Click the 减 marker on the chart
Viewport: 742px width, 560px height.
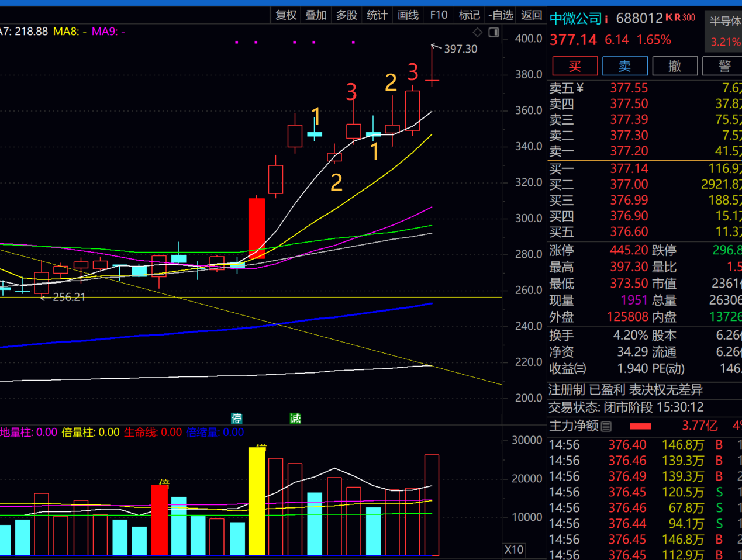coord(295,419)
